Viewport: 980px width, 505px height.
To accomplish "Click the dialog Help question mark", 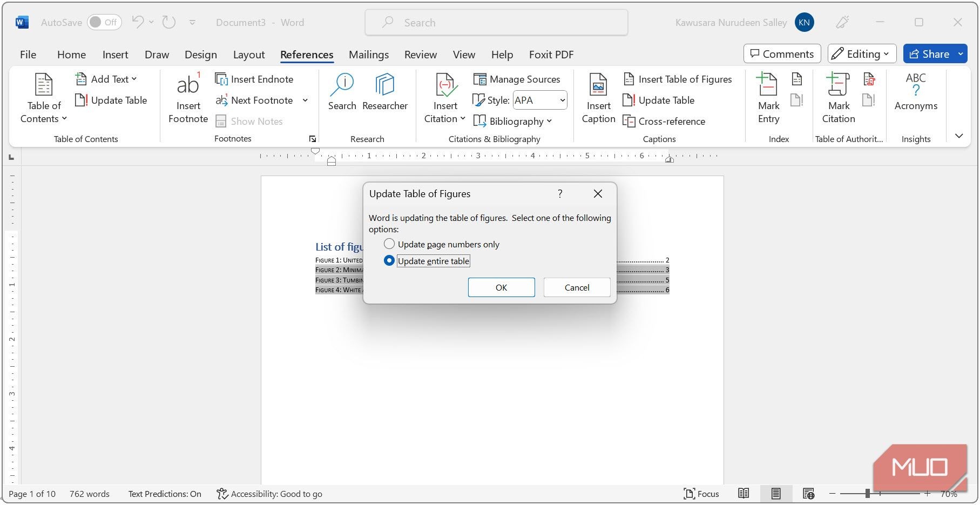I will (560, 193).
